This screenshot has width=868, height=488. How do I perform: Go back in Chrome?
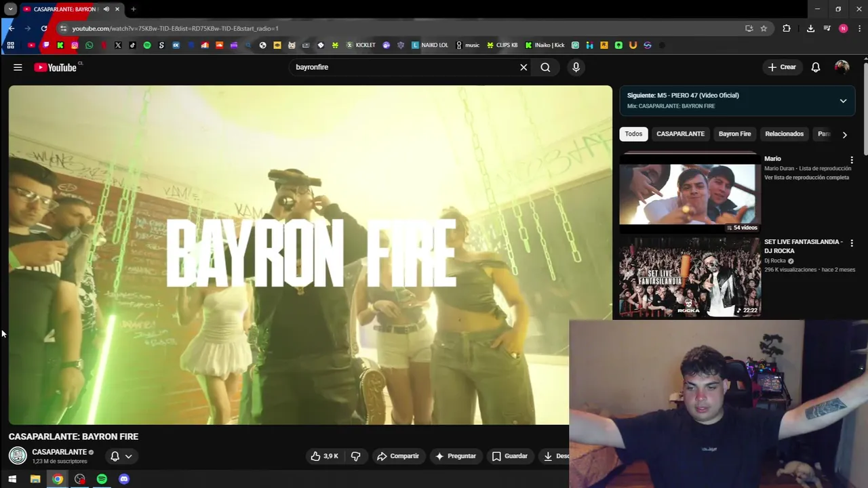pyautogui.click(x=12, y=28)
